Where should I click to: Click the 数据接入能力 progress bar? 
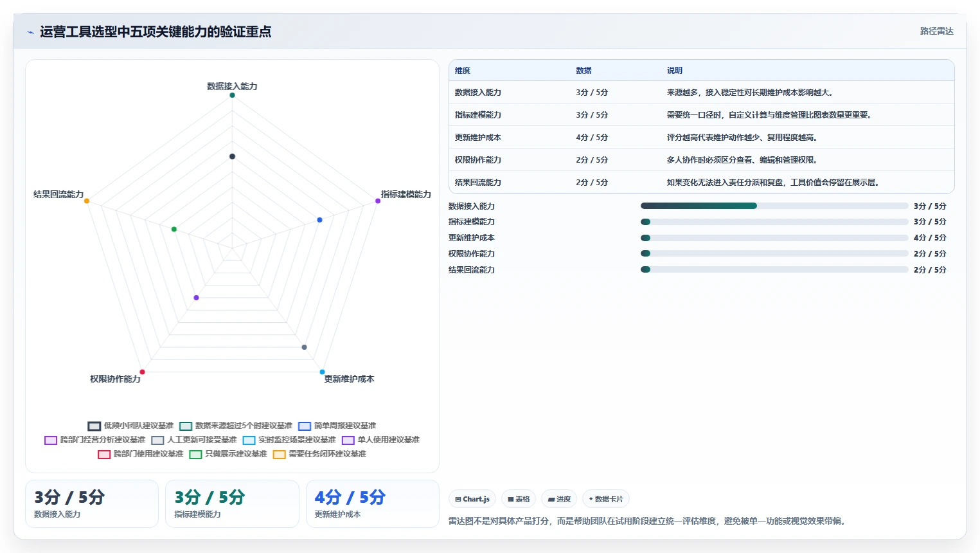coord(774,206)
